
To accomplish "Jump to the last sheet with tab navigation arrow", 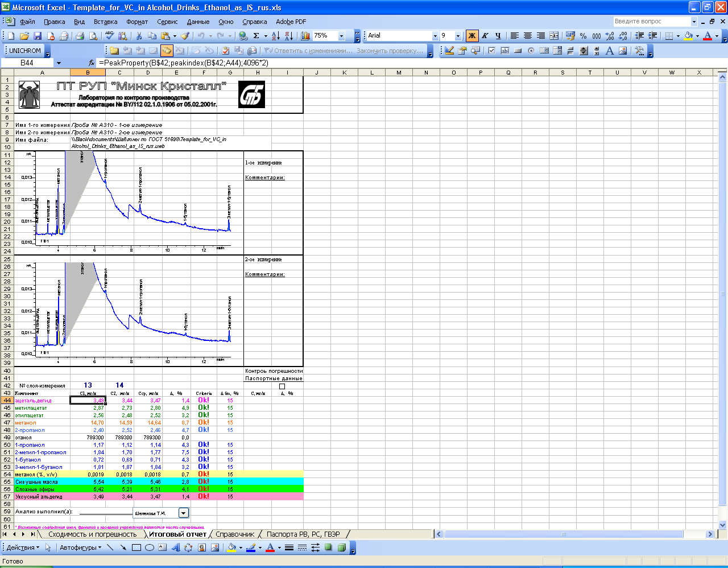I will click(x=33, y=534).
